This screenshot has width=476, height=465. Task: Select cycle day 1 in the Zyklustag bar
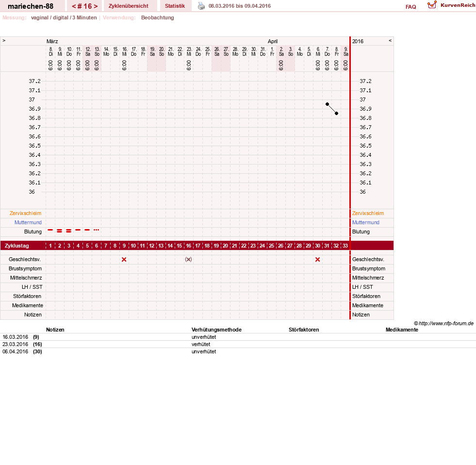(x=50, y=246)
